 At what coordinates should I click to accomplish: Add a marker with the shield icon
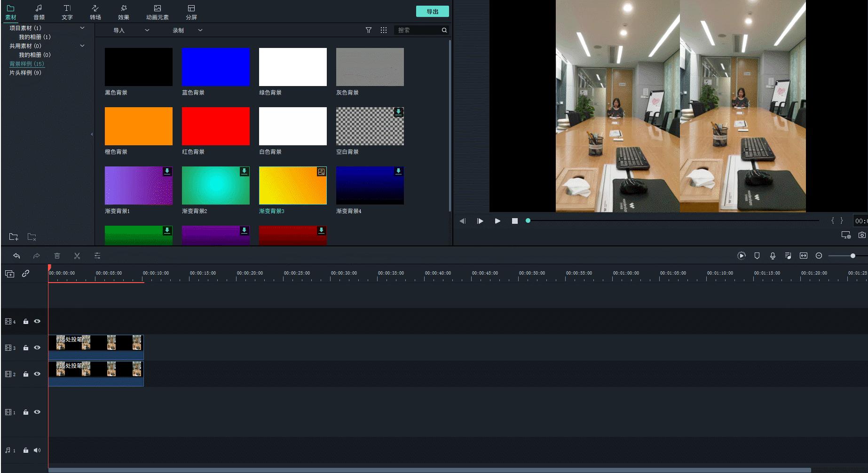click(757, 256)
